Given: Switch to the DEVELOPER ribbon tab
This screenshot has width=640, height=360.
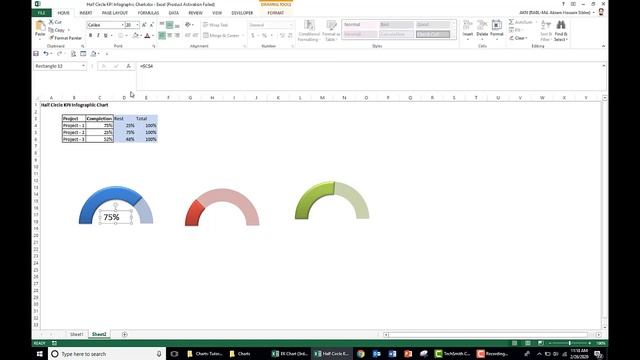Looking at the screenshot, I should click(242, 13).
